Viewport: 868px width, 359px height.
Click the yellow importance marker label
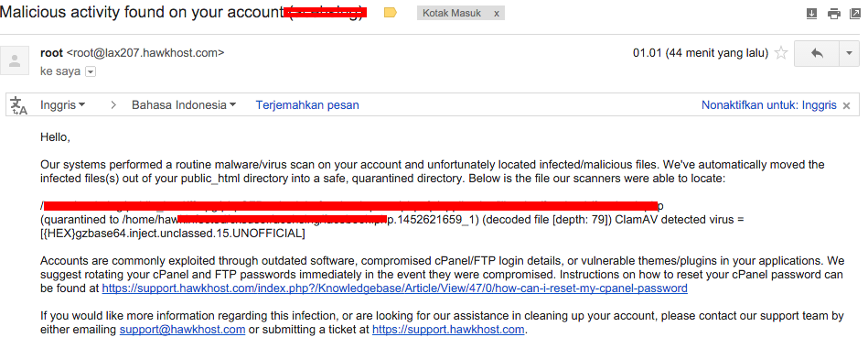(x=391, y=13)
